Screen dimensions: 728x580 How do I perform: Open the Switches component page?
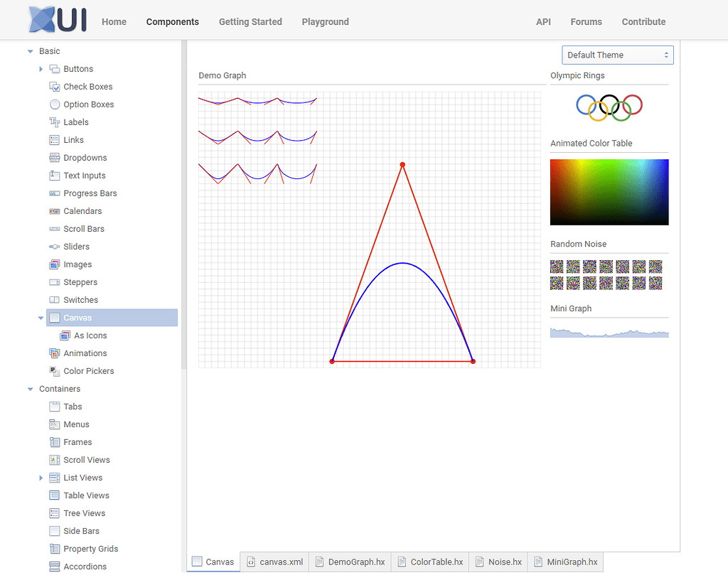[x=80, y=300]
